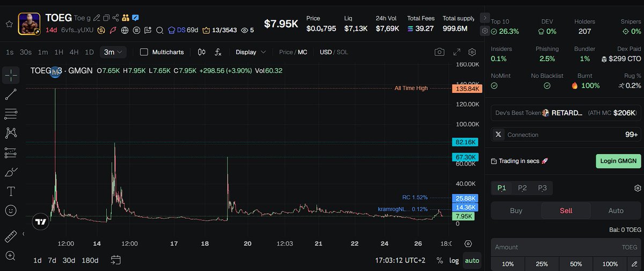This screenshot has height=271, width=644.
Task: Set chart range to 30d
Action: (x=69, y=260)
